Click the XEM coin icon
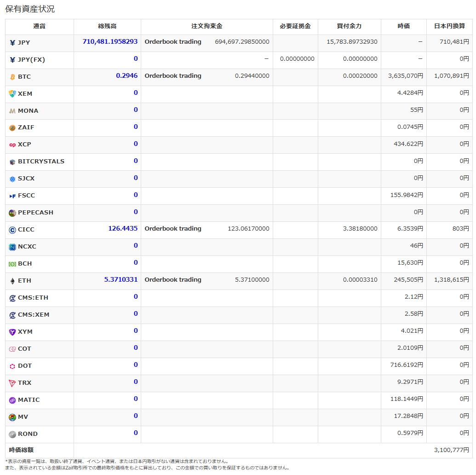 [12, 94]
